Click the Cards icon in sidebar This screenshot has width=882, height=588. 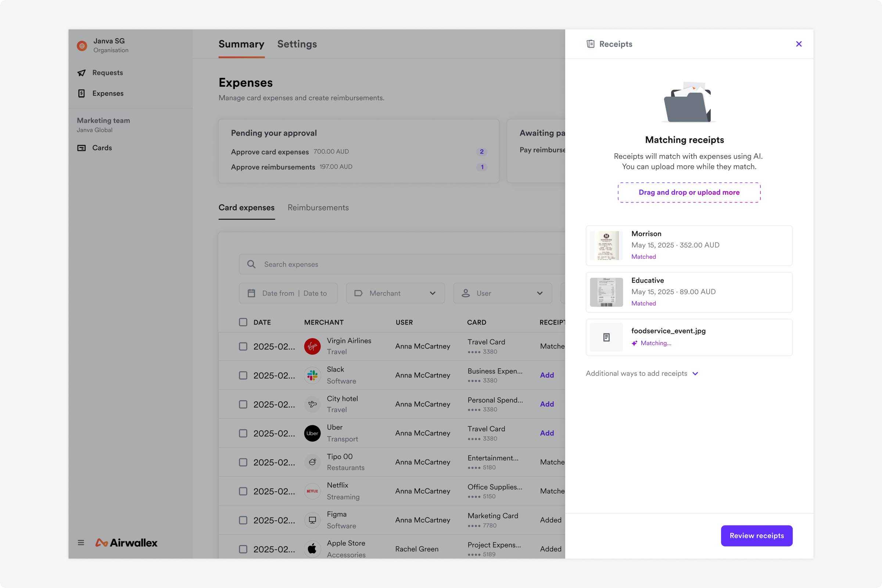pyautogui.click(x=81, y=148)
